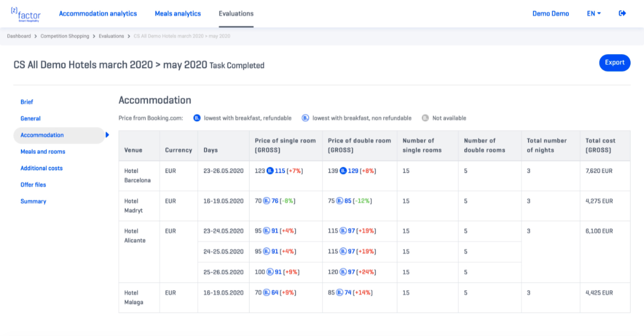Screen dimensions: 644x336
Task: Click arrow marker beside Accommodation sidebar item
Action: [107, 135]
